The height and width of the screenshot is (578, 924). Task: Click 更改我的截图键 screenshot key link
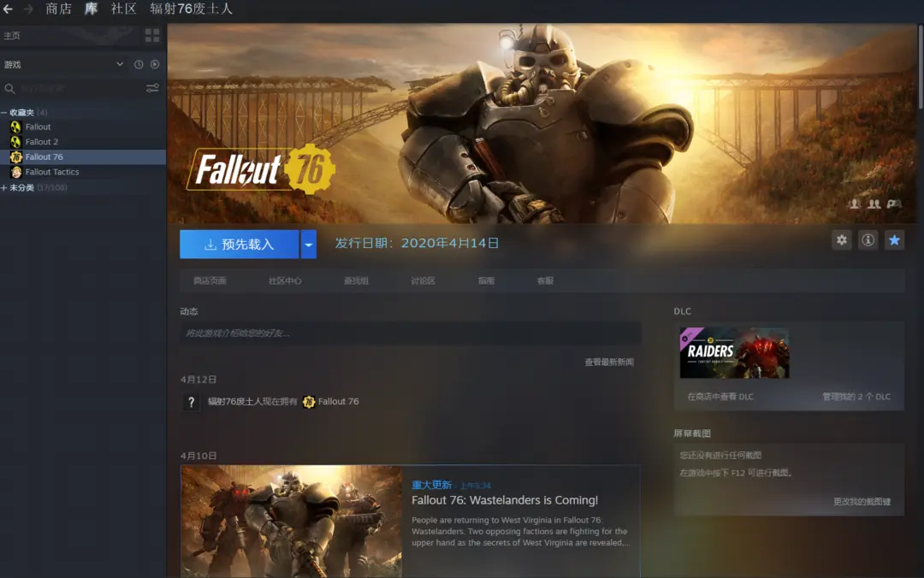862,501
